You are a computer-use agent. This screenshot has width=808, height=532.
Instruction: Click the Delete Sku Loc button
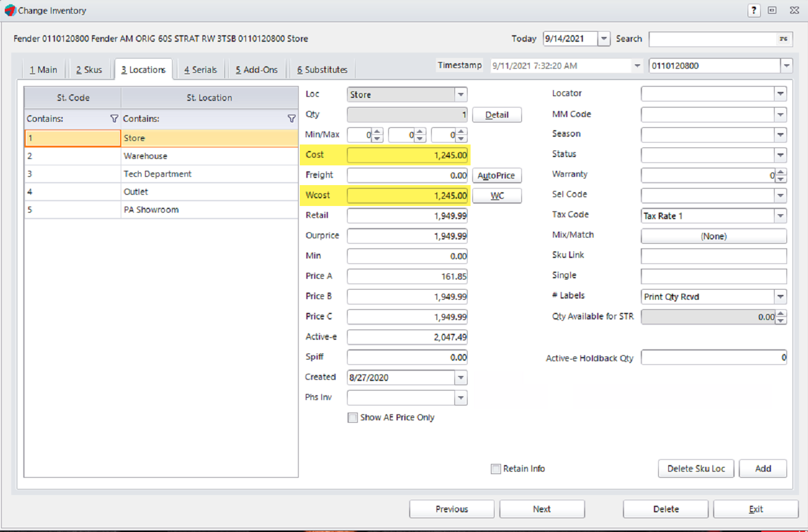pyautogui.click(x=696, y=469)
